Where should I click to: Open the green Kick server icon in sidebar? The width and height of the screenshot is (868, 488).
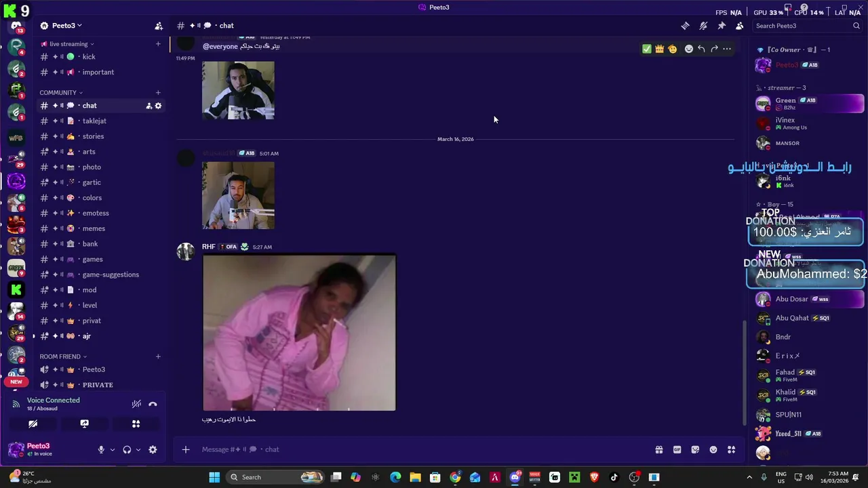[16, 289]
